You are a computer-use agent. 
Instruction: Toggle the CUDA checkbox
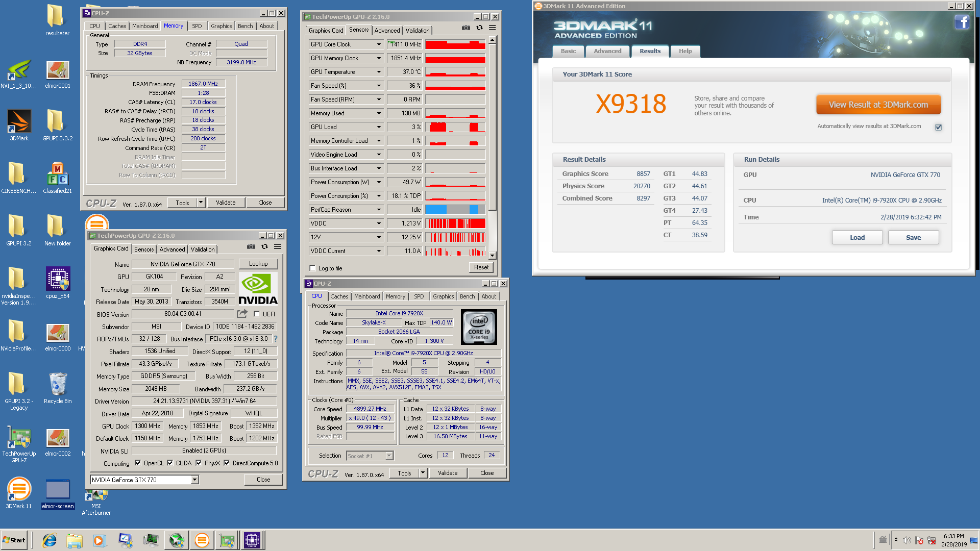point(170,463)
